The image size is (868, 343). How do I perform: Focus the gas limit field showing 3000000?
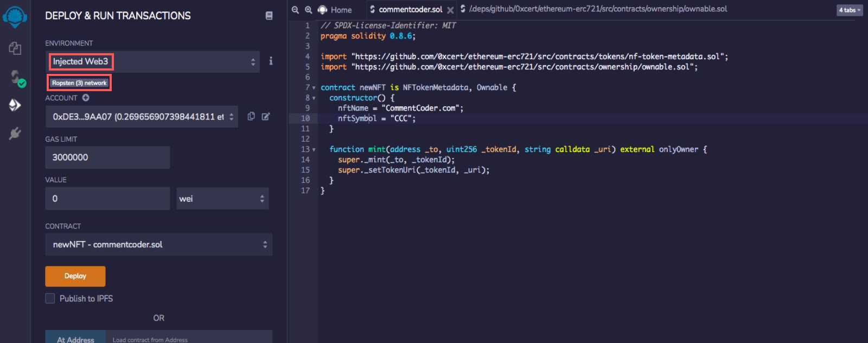click(x=107, y=157)
